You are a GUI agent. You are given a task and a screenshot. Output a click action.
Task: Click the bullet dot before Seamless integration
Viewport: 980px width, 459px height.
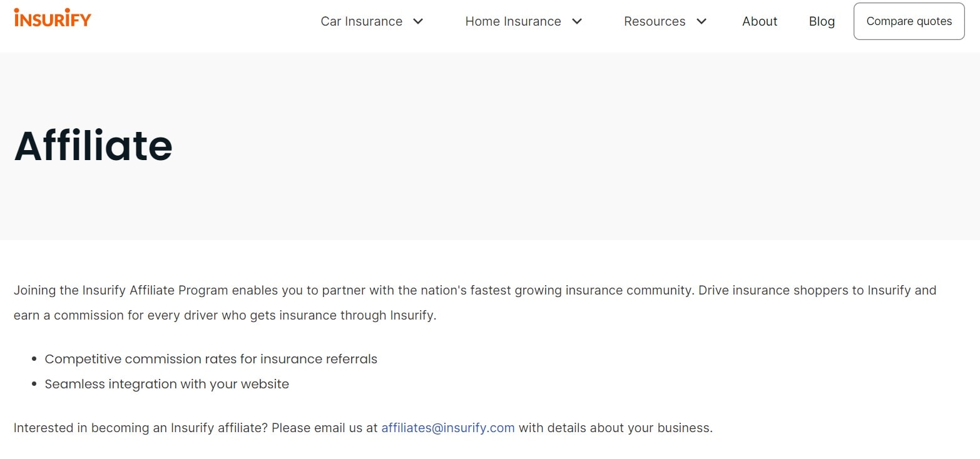coord(34,385)
